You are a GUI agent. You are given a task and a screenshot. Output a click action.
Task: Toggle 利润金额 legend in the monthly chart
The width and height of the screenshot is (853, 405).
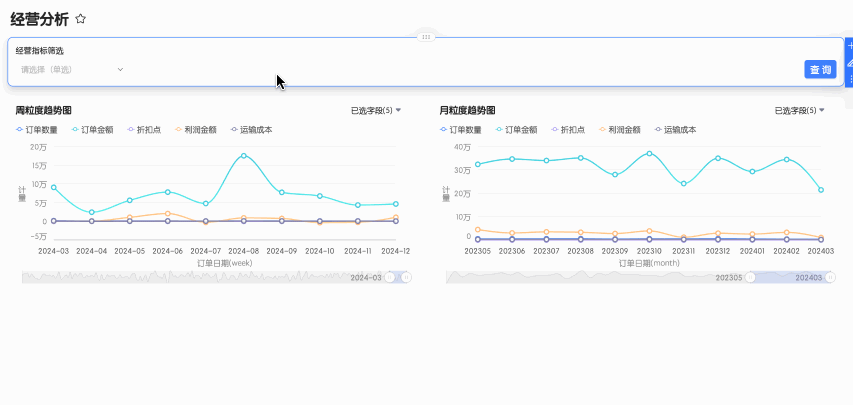(620, 130)
